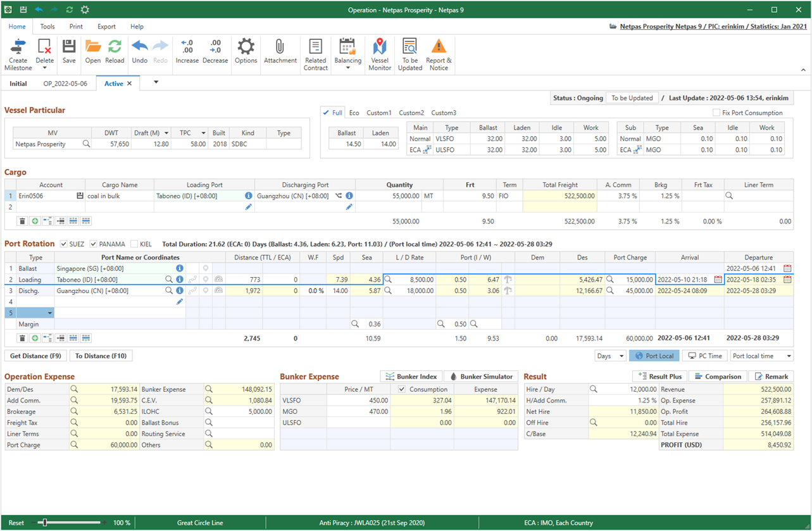
Task: Enable the KIEL checkbox
Action: point(134,244)
